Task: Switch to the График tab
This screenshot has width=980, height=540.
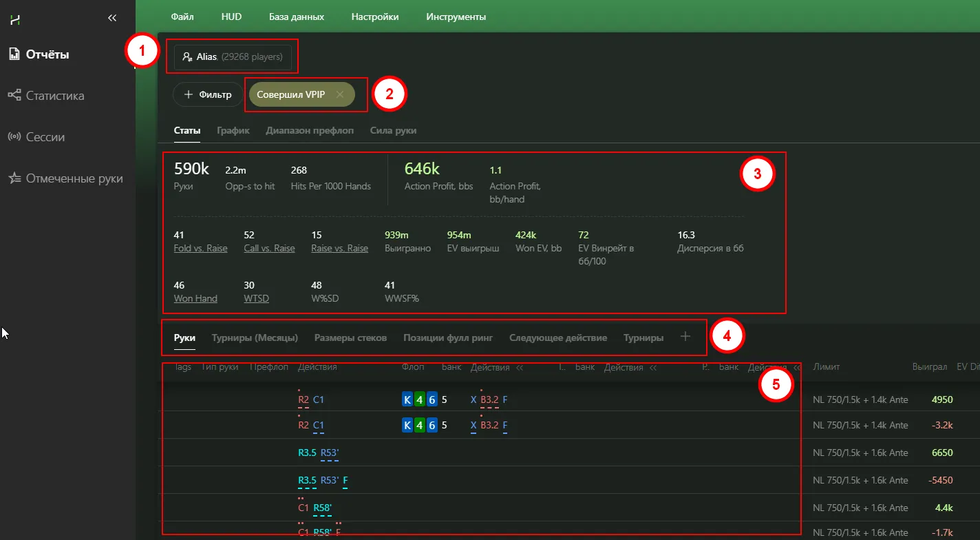Action: point(233,130)
